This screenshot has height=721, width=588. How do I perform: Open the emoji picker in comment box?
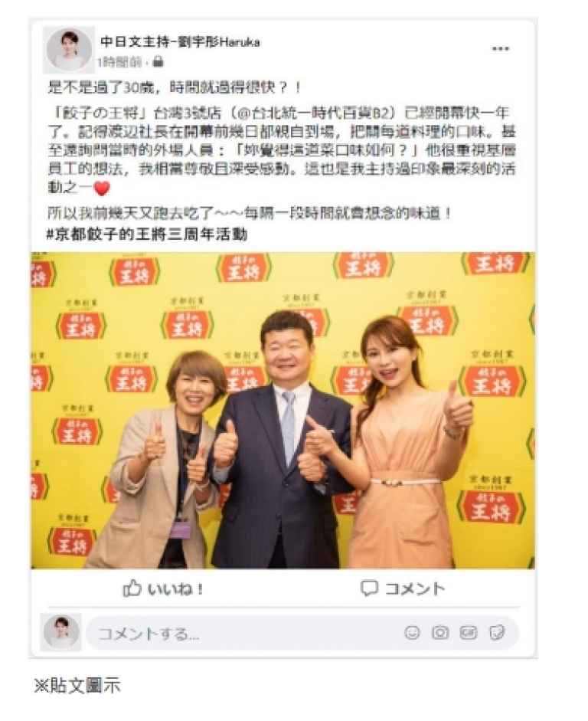(x=412, y=633)
